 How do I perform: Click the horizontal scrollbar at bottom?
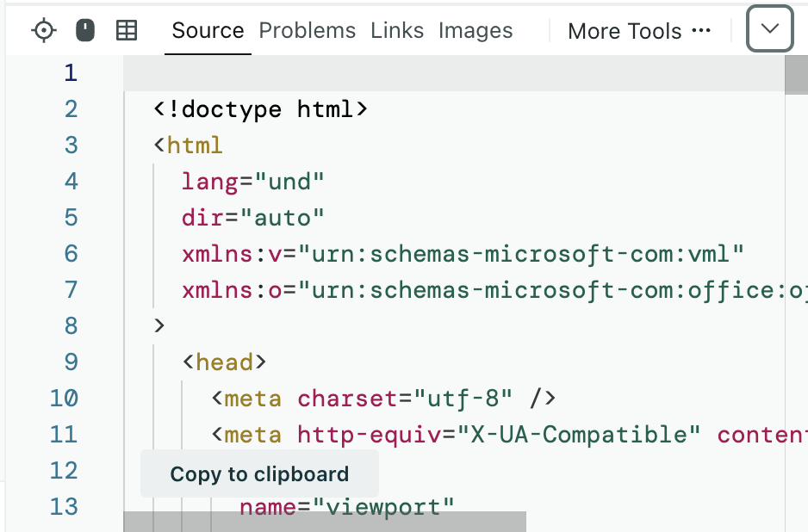pyautogui.click(x=325, y=522)
